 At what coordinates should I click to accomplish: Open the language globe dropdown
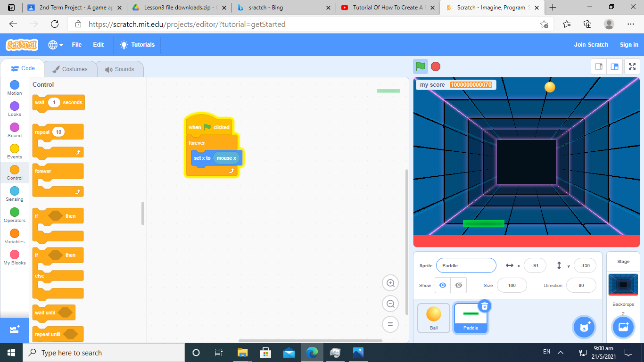(55, 45)
